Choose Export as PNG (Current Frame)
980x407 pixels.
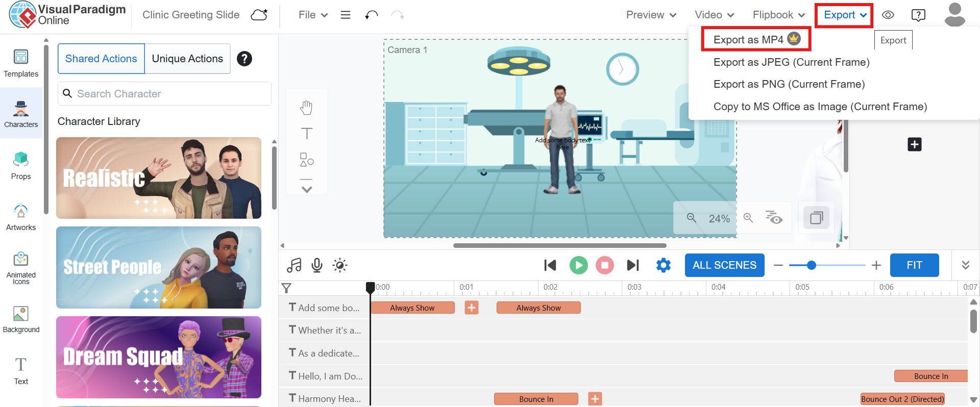pyautogui.click(x=789, y=84)
